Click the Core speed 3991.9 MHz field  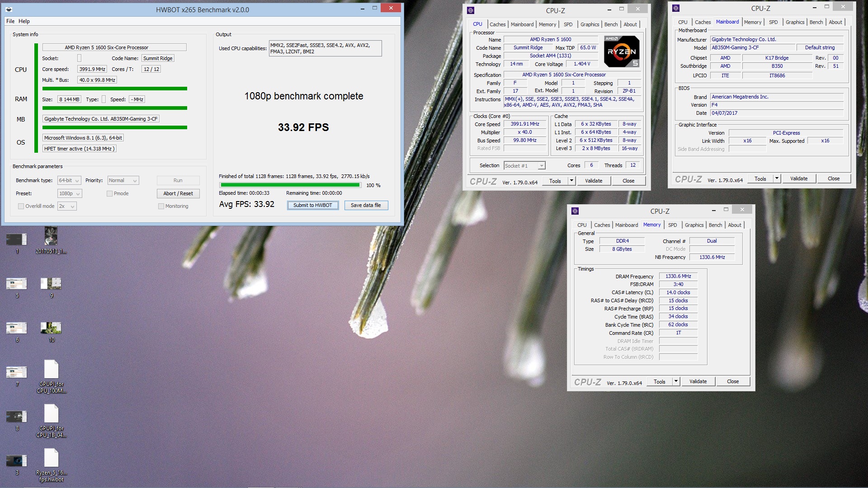point(92,69)
